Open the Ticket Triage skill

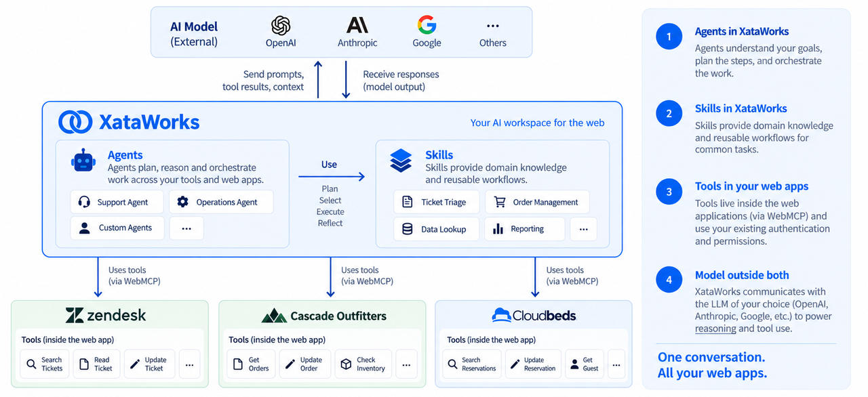point(436,202)
